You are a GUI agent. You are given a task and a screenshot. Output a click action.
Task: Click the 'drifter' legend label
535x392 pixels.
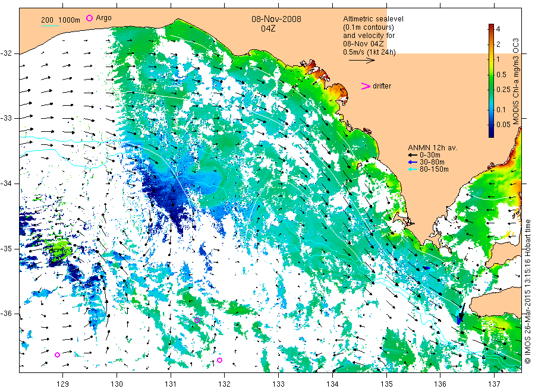point(382,86)
